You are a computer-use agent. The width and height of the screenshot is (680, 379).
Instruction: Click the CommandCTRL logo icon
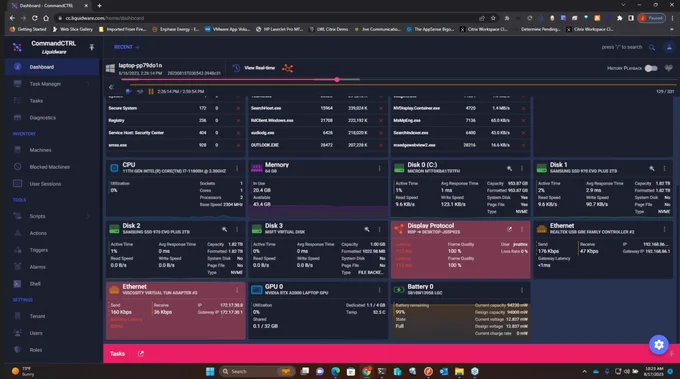[x=17, y=47]
